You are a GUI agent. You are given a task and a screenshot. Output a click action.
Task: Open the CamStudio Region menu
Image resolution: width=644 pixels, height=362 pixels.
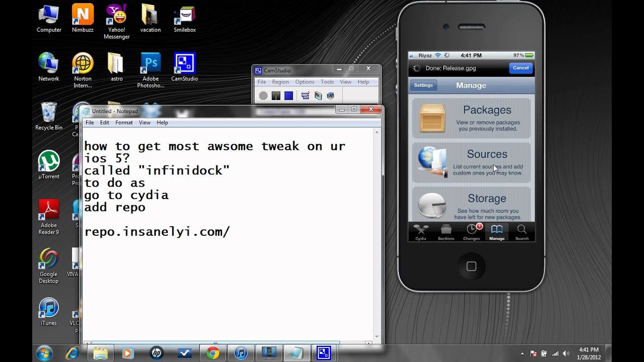pyautogui.click(x=280, y=82)
